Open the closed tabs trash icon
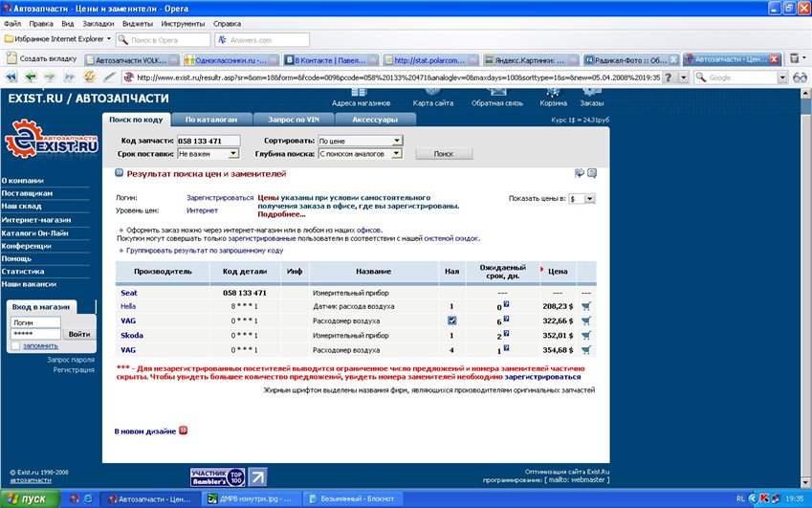This screenshot has width=812, height=508. click(x=794, y=58)
